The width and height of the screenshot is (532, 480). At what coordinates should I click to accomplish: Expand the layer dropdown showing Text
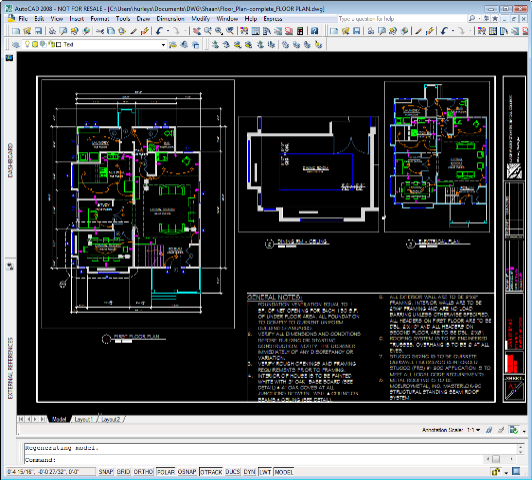click(163, 45)
